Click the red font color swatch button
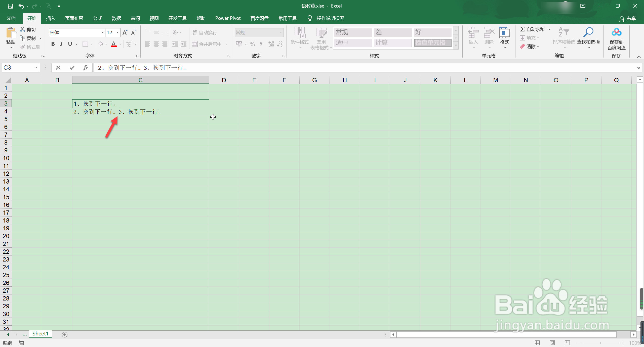644x347 pixels. (114, 44)
